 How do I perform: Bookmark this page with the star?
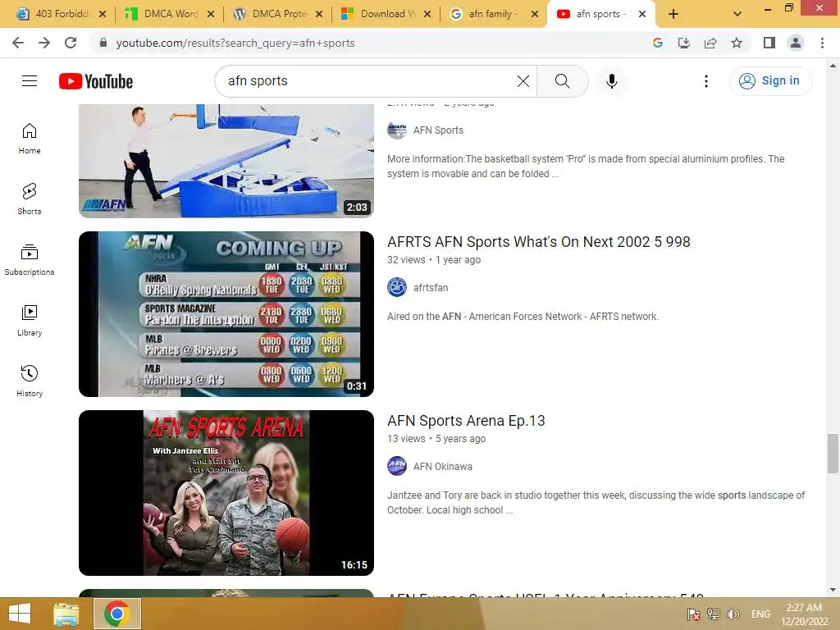coord(737,43)
